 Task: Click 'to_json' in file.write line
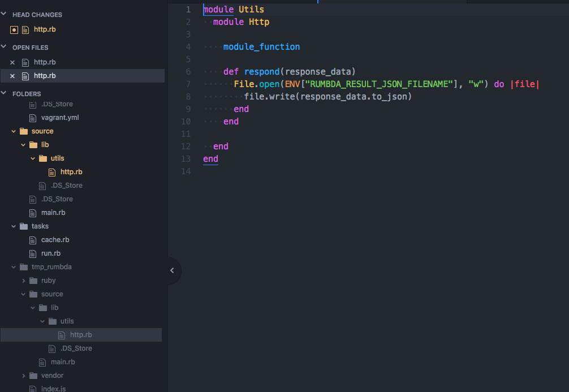[x=389, y=97]
